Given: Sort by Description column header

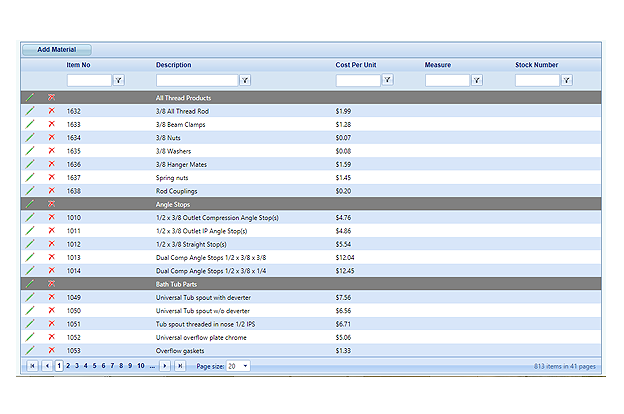Looking at the screenshot, I should pyautogui.click(x=173, y=65).
